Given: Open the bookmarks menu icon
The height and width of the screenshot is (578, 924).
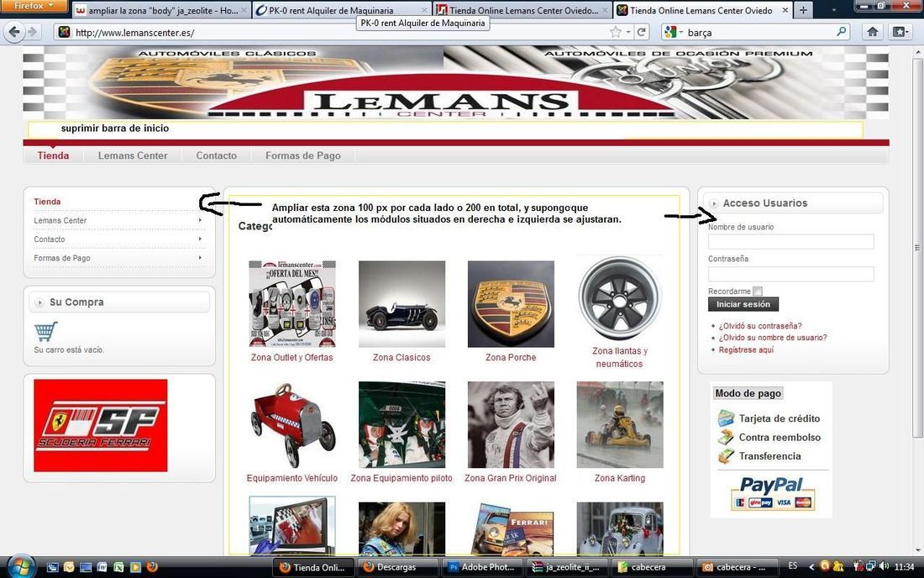Looking at the screenshot, I should coord(900,32).
